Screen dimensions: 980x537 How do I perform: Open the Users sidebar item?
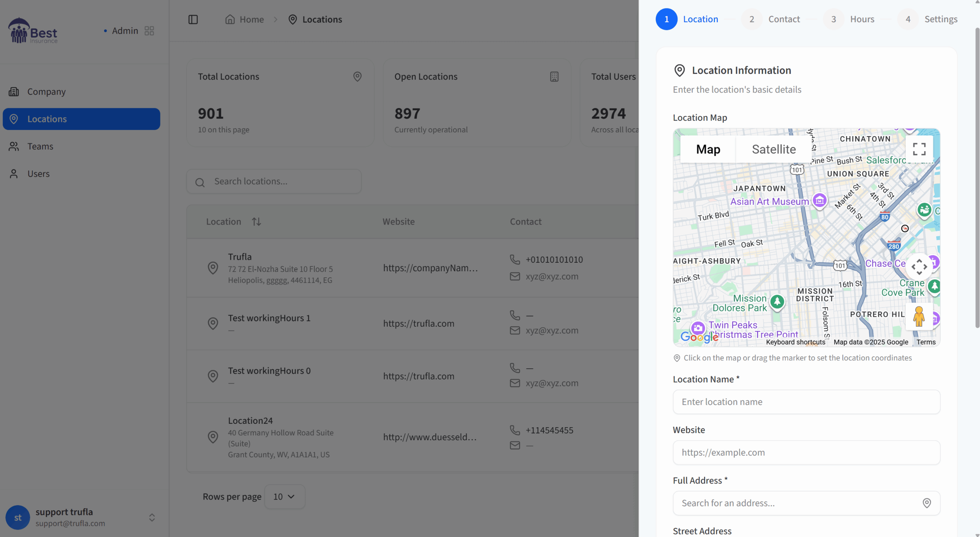pyautogui.click(x=38, y=174)
